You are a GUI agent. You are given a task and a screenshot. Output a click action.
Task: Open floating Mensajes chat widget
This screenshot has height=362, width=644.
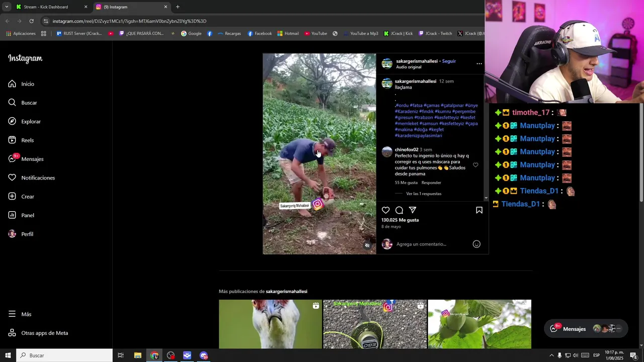click(x=586, y=329)
